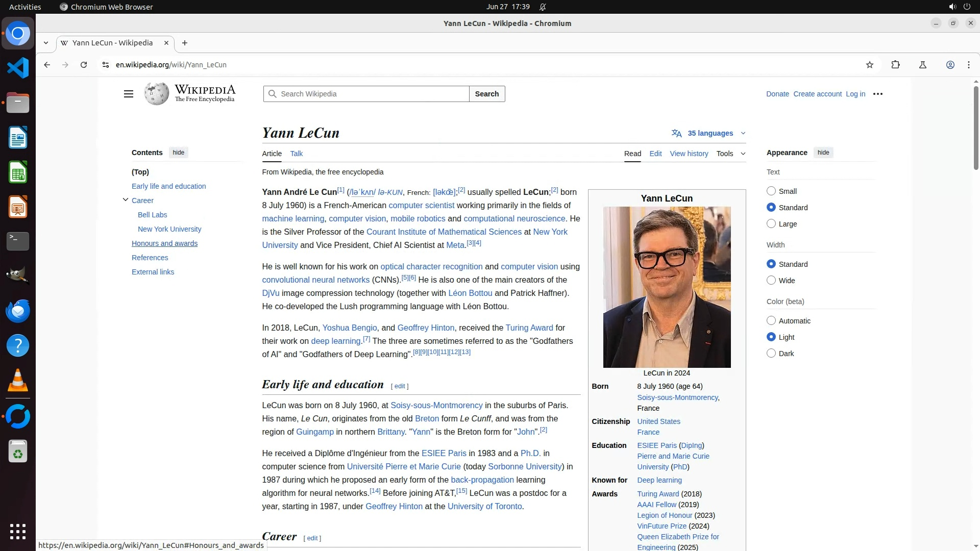Bookmark this page with star icon

(x=870, y=65)
